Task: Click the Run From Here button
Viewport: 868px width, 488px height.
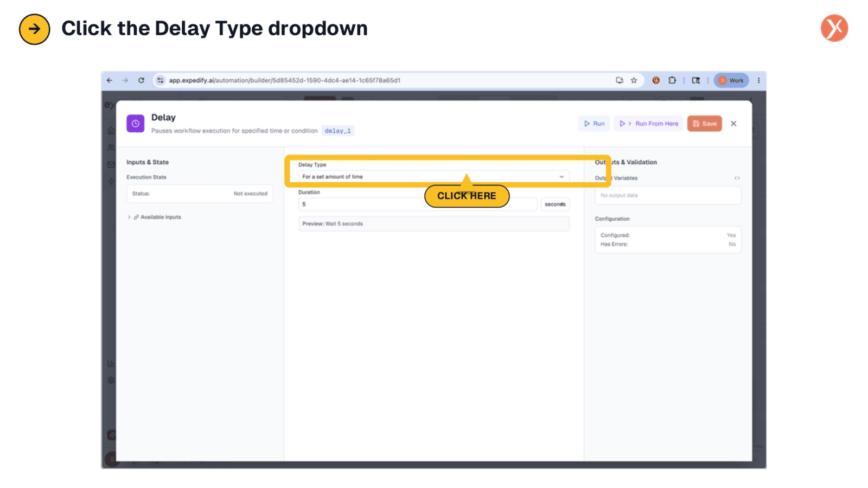Action: (x=649, y=124)
